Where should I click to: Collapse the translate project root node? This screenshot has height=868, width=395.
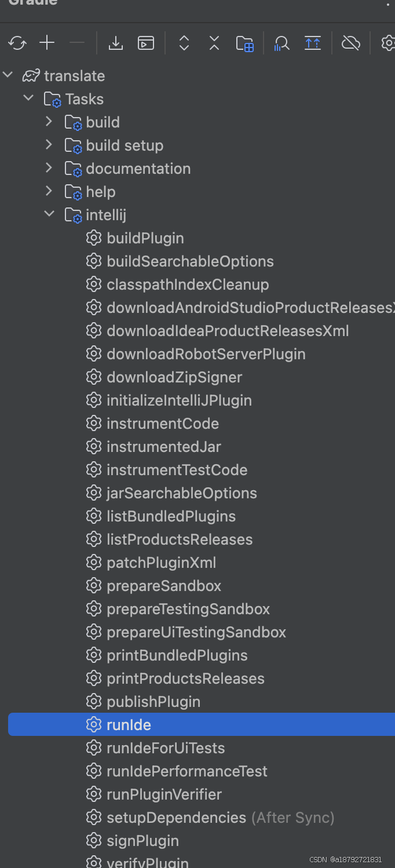pos(8,75)
